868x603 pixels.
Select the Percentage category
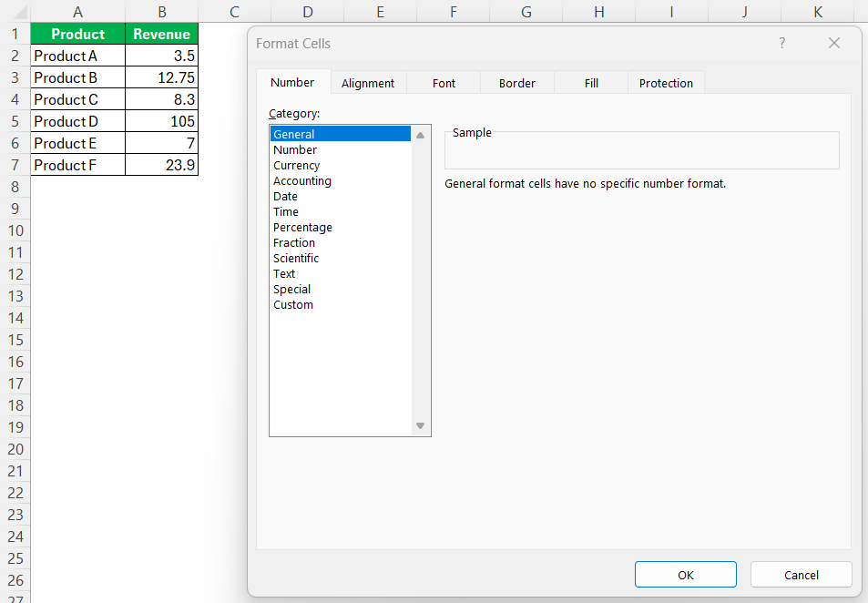pos(341,227)
